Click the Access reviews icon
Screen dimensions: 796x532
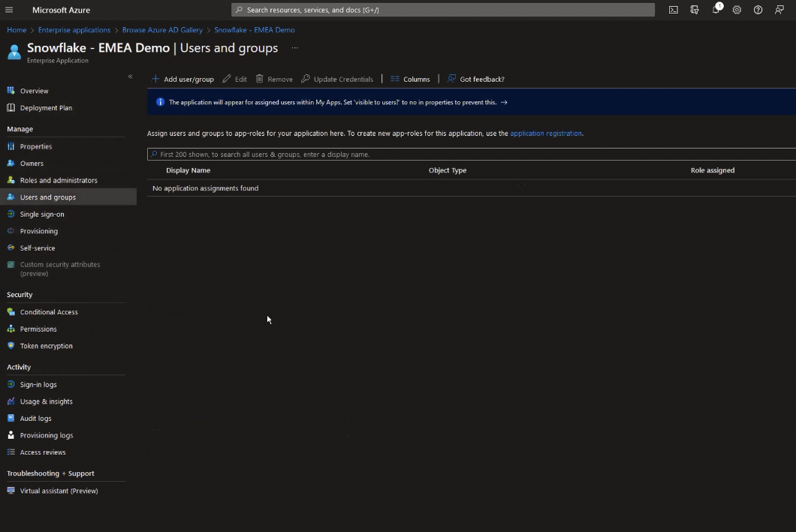tap(11, 452)
